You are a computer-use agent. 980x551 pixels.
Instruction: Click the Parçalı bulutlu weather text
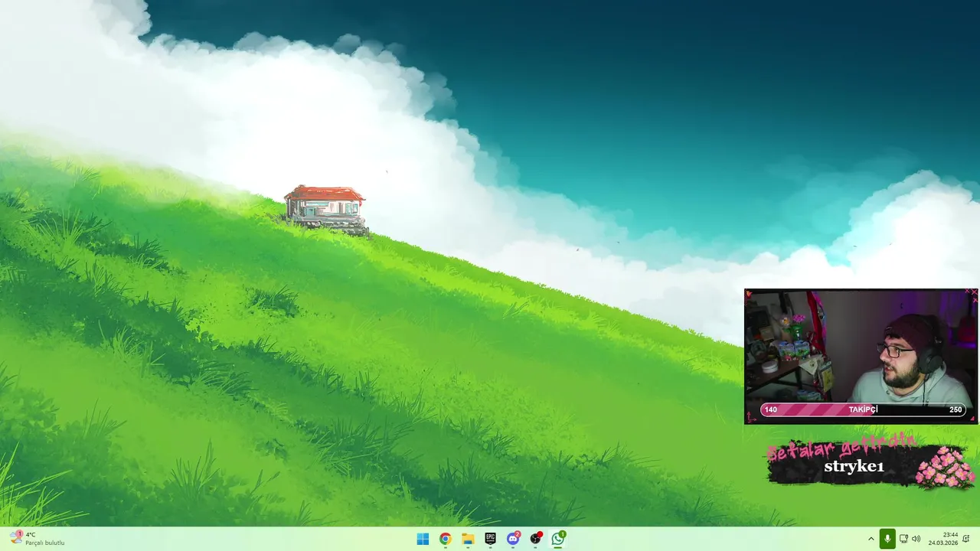[x=45, y=543]
